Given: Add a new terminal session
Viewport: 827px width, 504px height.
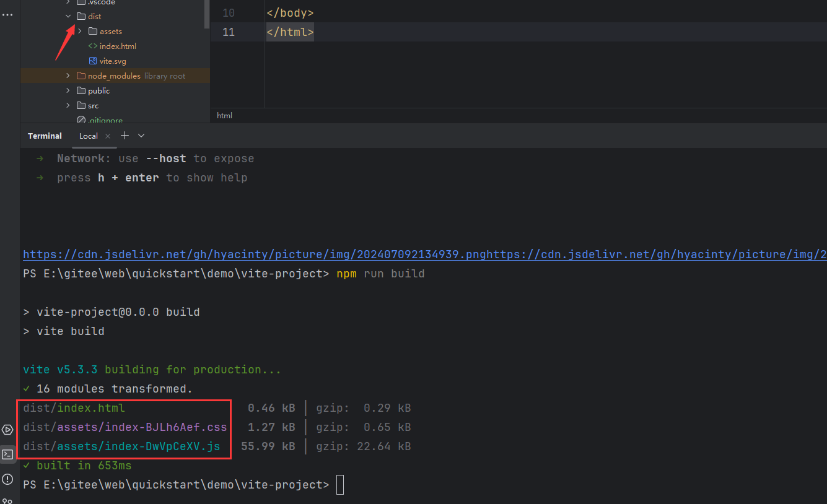Looking at the screenshot, I should point(125,135).
